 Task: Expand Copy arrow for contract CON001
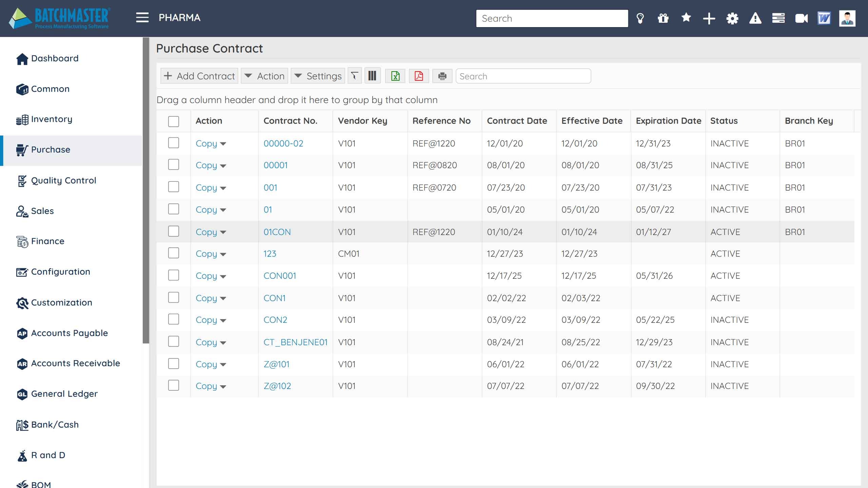pyautogui.click(x=223, y=276)
